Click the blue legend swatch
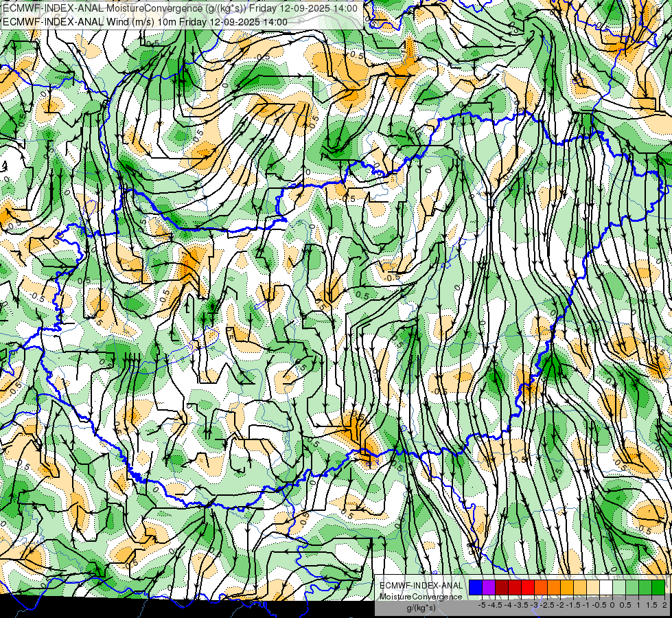Viewport: 672px width, 618px height. (x=476, y=588)
